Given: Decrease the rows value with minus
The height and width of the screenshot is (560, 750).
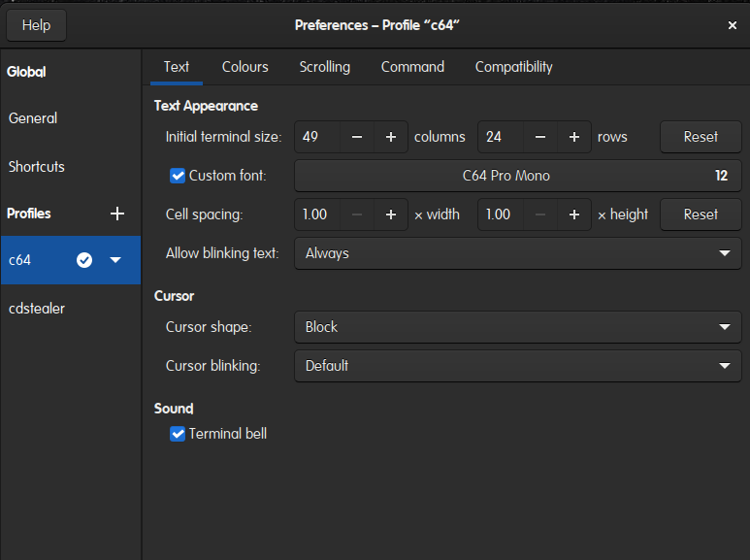Looking at the screenshot, I should click(540, 137).
